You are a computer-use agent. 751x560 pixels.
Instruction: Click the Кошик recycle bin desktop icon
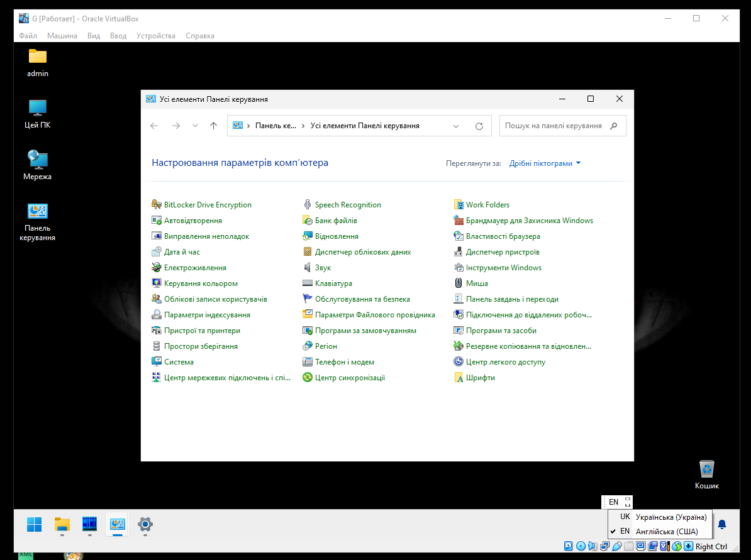click(707, 469)
